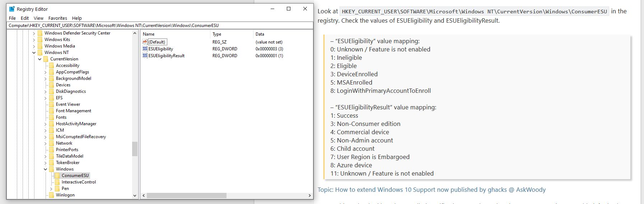The image size is (644, 204).
Task: Select the ESUEligibilityResult DWORD value icon
Action: (x=145, y=55)
